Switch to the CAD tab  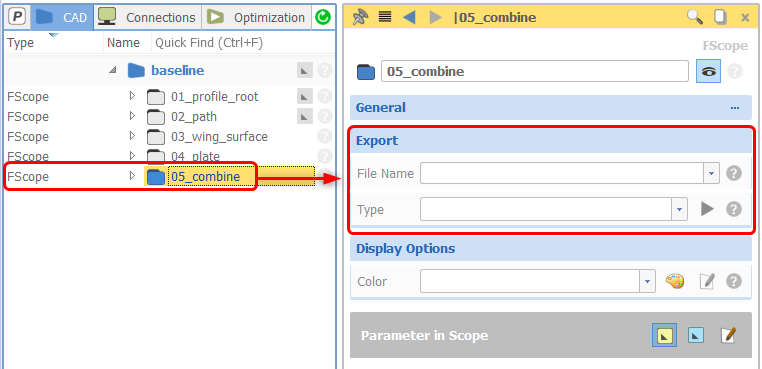62,18
